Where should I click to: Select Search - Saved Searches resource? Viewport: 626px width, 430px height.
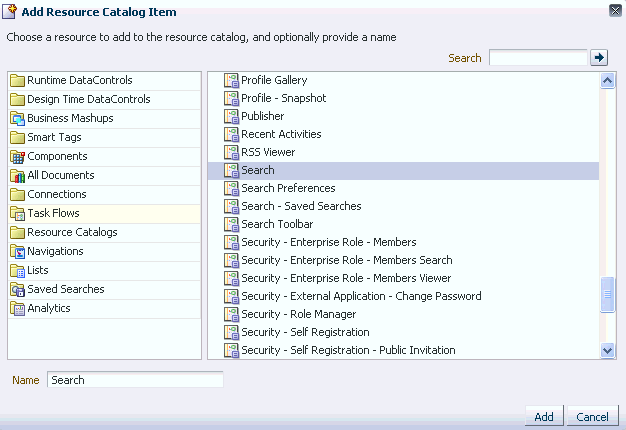click(403, 206)
